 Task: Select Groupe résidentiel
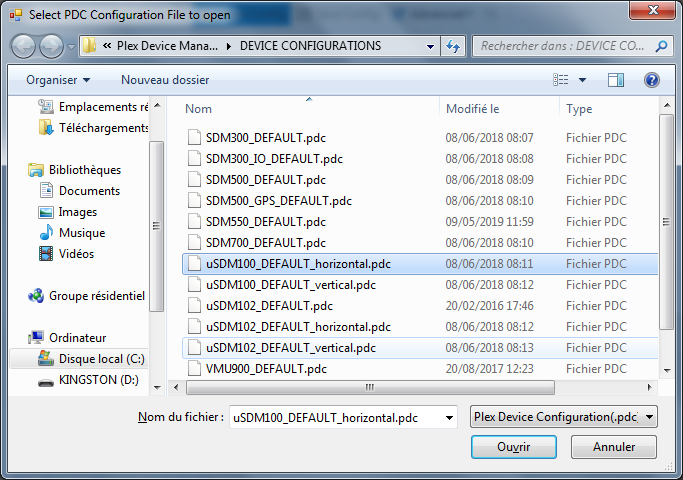[86, 296]
